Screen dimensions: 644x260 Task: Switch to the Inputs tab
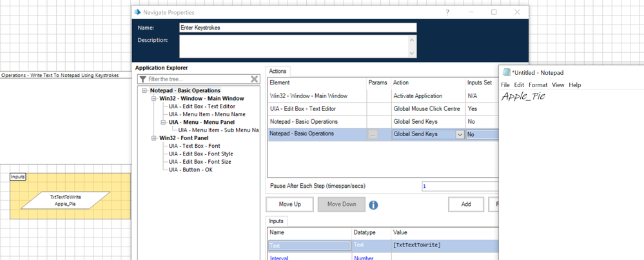276,221
